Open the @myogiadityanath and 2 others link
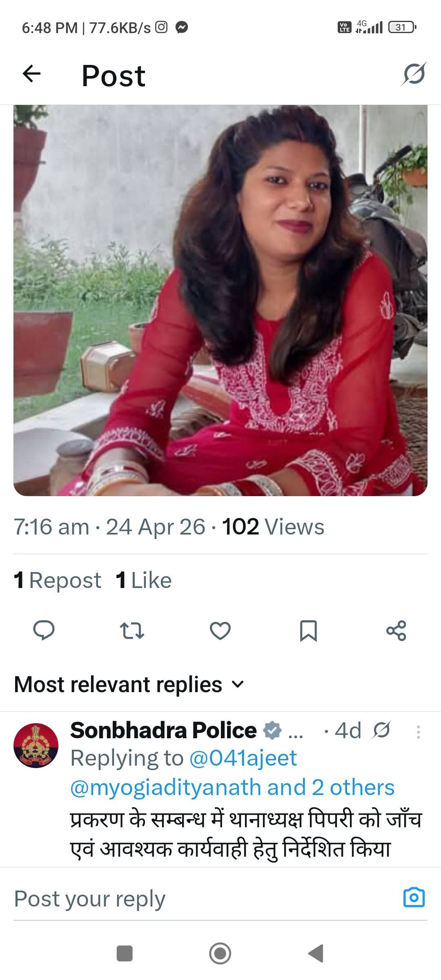The image size is (441, 980). [232, 788]
